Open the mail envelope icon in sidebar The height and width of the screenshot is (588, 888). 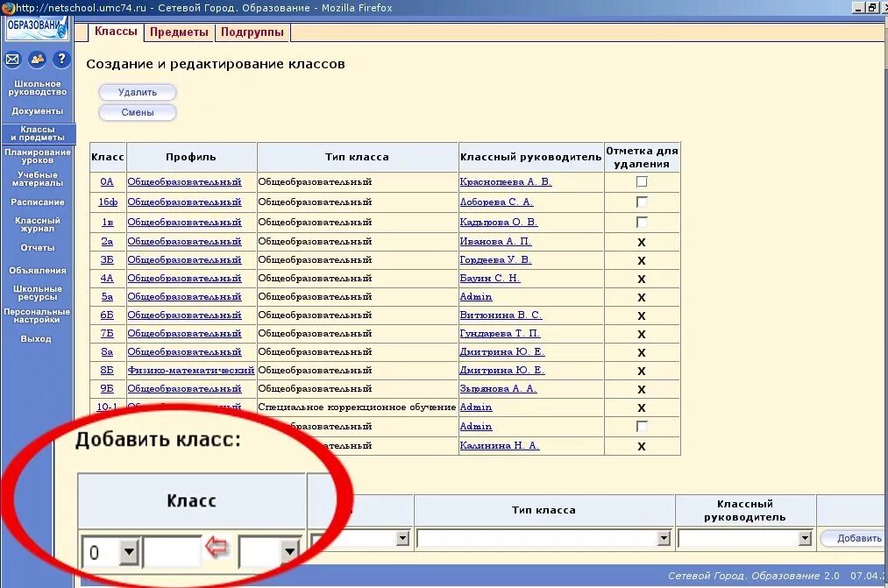coord(12,59)
